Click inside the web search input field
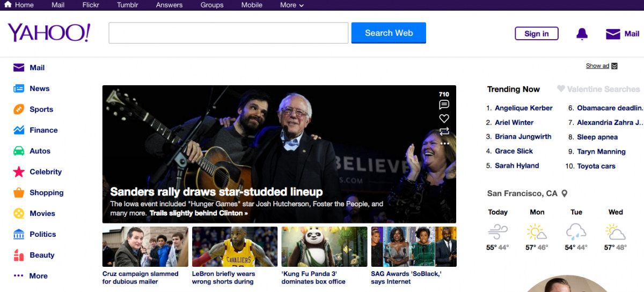The width and height of the screenshot is (644, 292). pos(229,33)
